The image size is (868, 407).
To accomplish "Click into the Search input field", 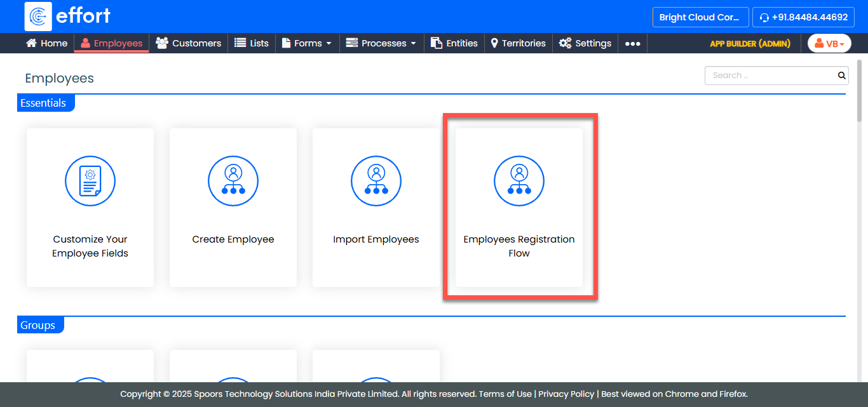I will [769, 76].
